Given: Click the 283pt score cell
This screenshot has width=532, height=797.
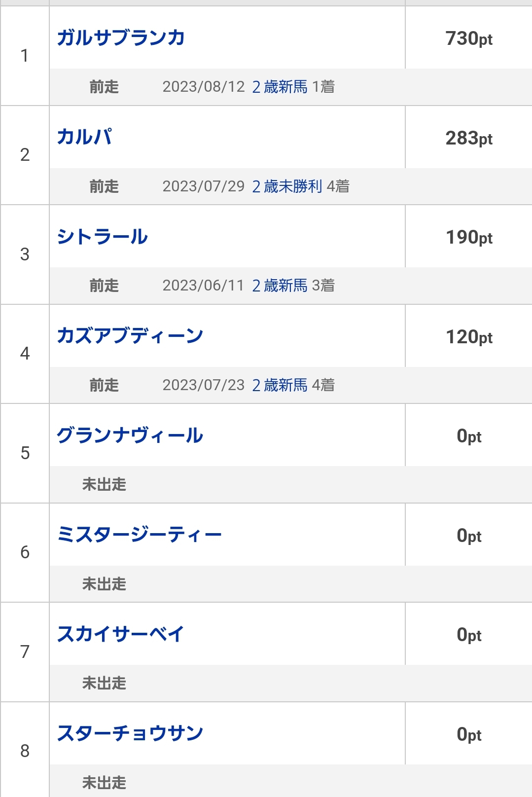Looking at the screenshot, I should [469, 138].
